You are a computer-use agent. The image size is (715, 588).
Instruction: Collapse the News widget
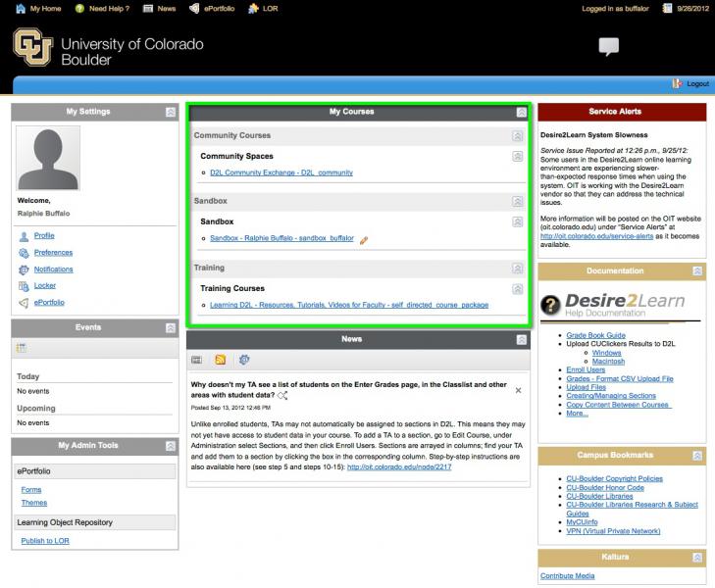(x=522, y=340)
